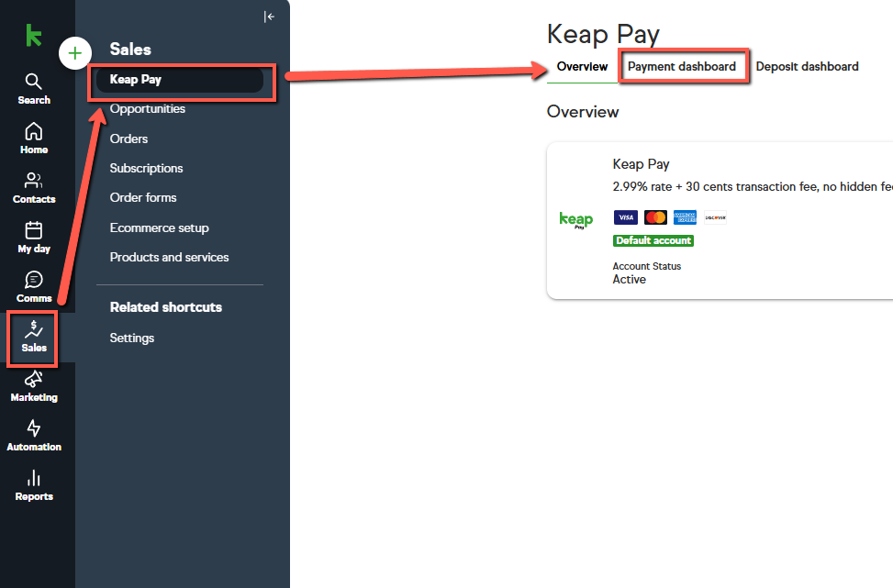The image size is (893, 588).
Task: Switch to Deposit dashboard tab
Action: [x=807, y=67]
